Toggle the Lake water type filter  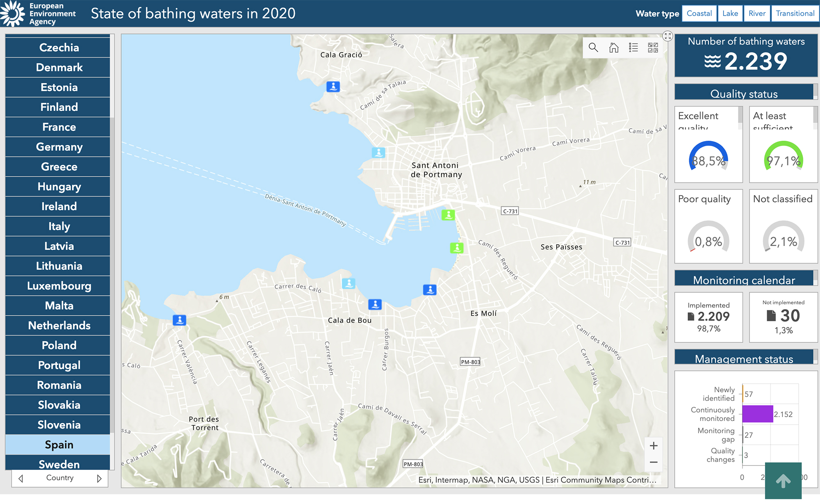pos(730,14)
